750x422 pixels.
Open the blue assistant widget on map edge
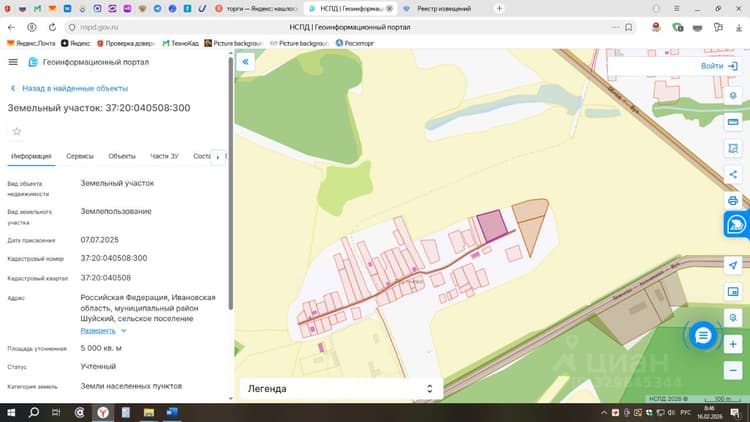tap(737, 224)
